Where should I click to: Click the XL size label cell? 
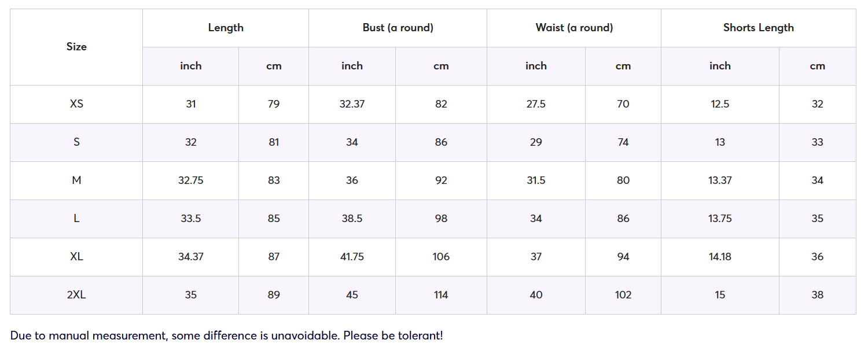(76, 257)
